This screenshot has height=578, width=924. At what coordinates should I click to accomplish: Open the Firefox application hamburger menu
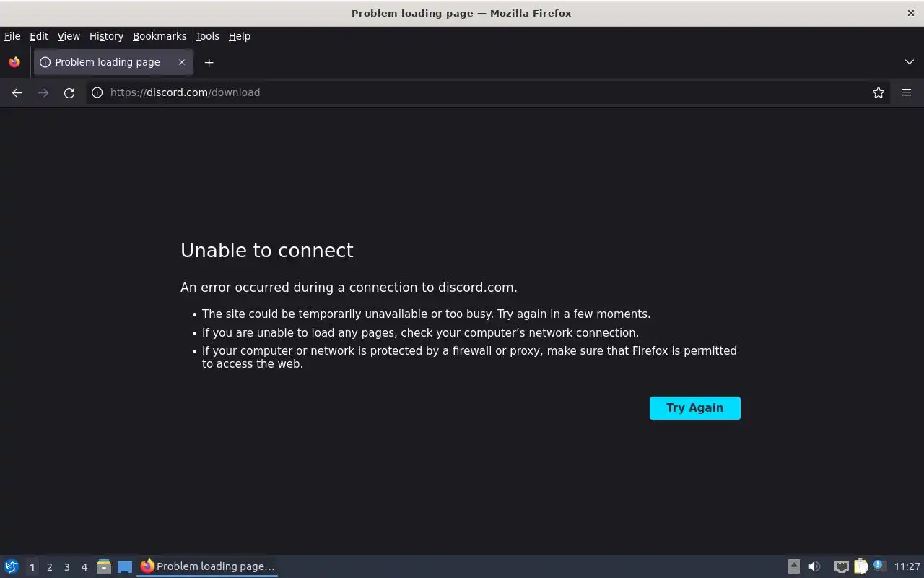point(907,92)
